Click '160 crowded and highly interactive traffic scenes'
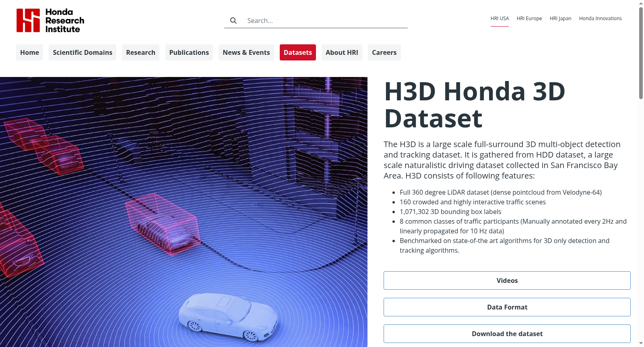644x347 pixels. pyautogui.click(x=473, y=202)
